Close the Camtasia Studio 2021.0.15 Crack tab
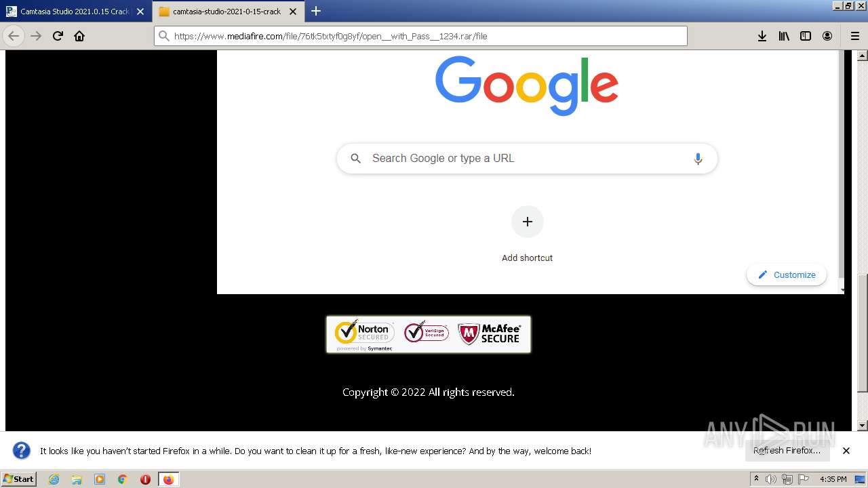868x488 pixels. [140, 12]
